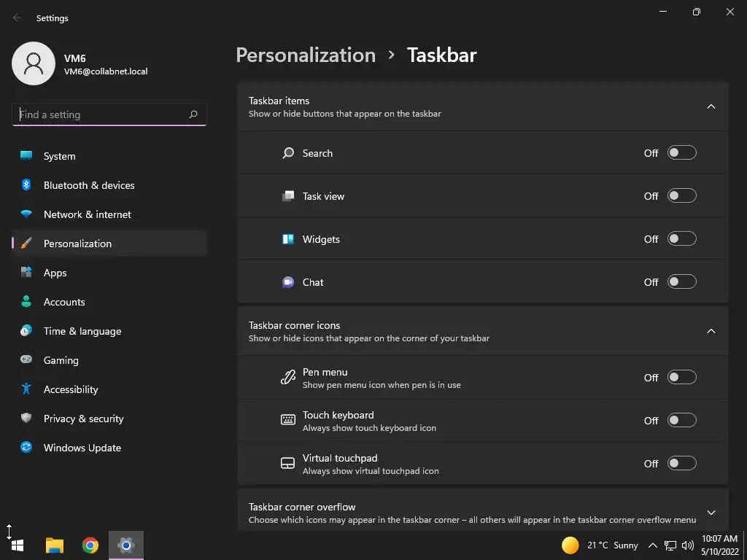747x560 pixels.
Task: Switch on the Touch keyboard toggle
Action: (x=681, y=421)
